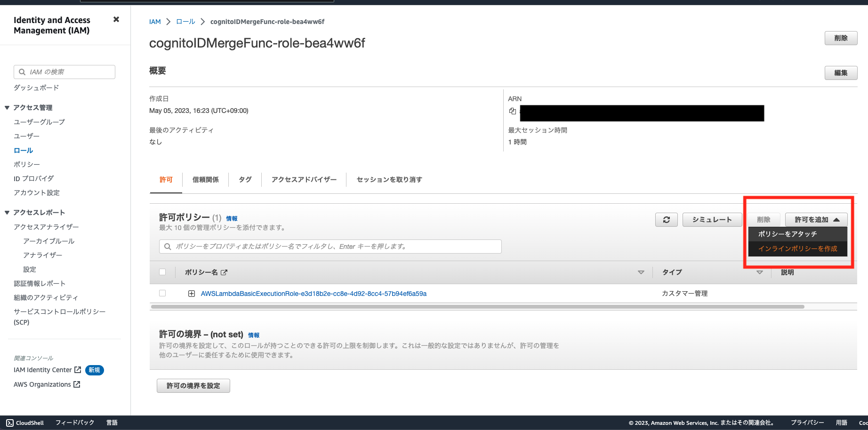Copy the role ARN to clipboard
Screen dimensions: 868x430
tap(513, 111)
